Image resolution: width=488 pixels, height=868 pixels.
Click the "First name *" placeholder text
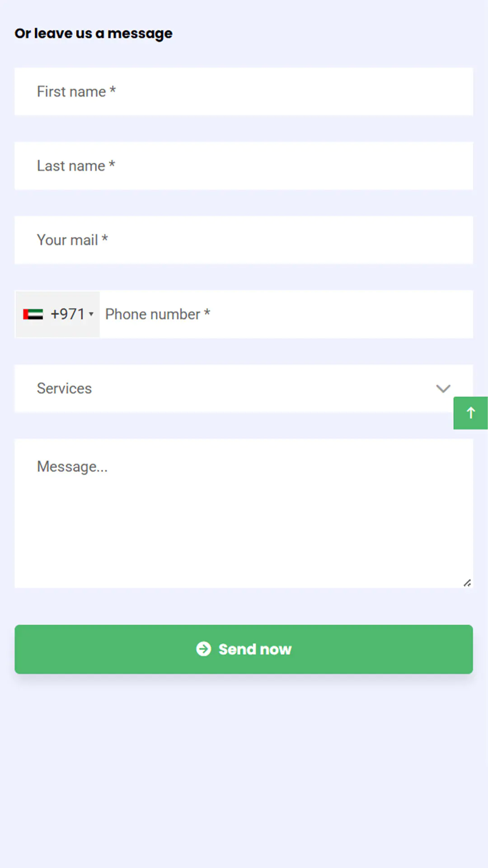pos(76,92)
